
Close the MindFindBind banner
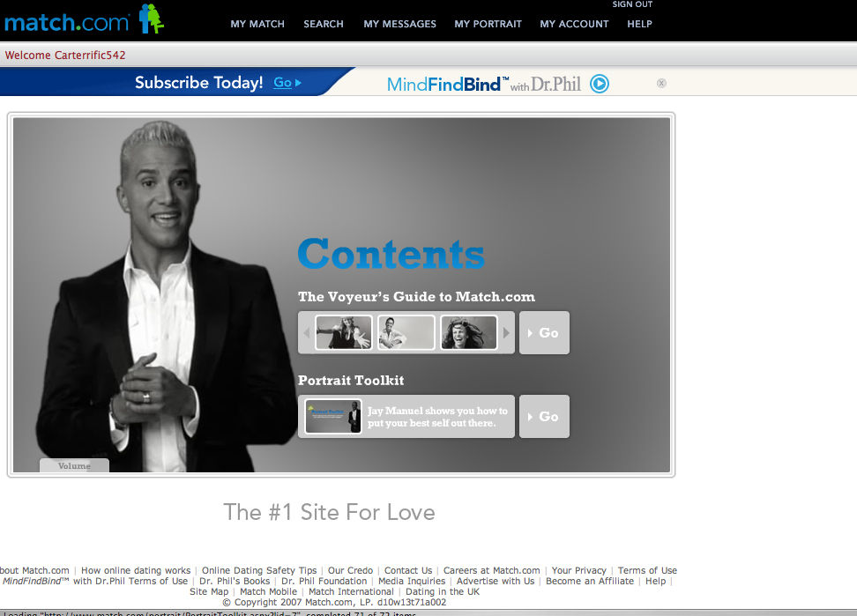click(x=661, y=83)
